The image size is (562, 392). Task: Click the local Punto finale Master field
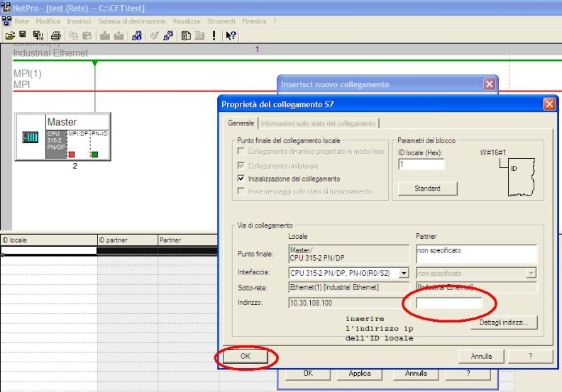pyautogui.click(x=348, y=254)
